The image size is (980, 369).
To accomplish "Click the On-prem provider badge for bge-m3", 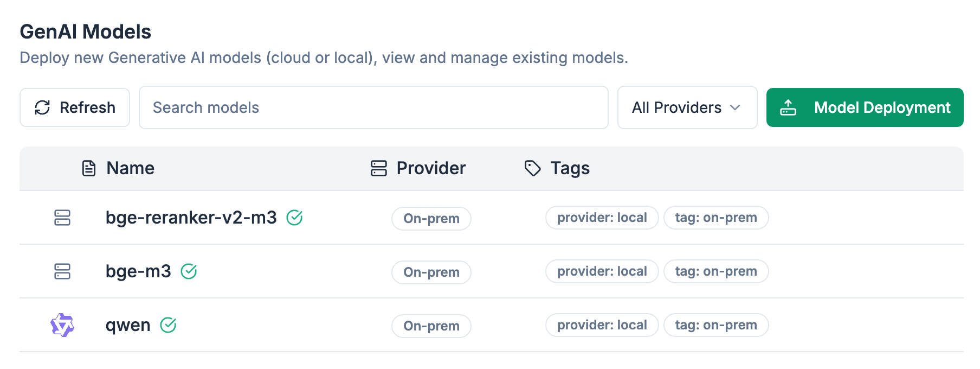I will click(x=431, y=272).
